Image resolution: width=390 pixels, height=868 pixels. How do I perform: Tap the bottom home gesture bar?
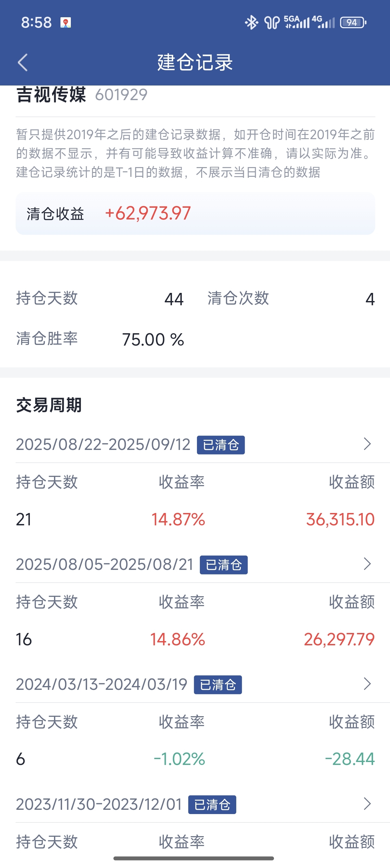tap(194, 858)
